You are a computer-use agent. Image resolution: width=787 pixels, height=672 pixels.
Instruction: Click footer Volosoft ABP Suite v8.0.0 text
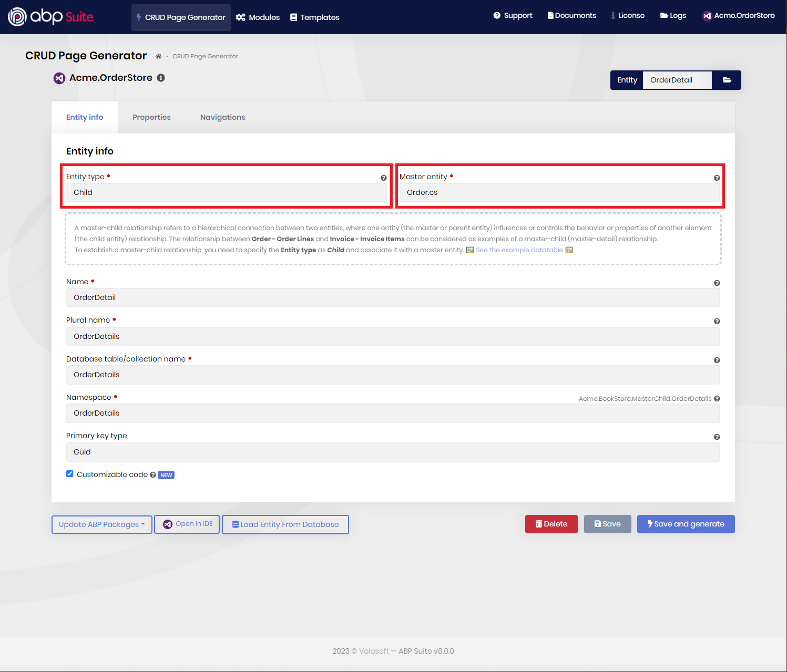[x=393, y=651]
